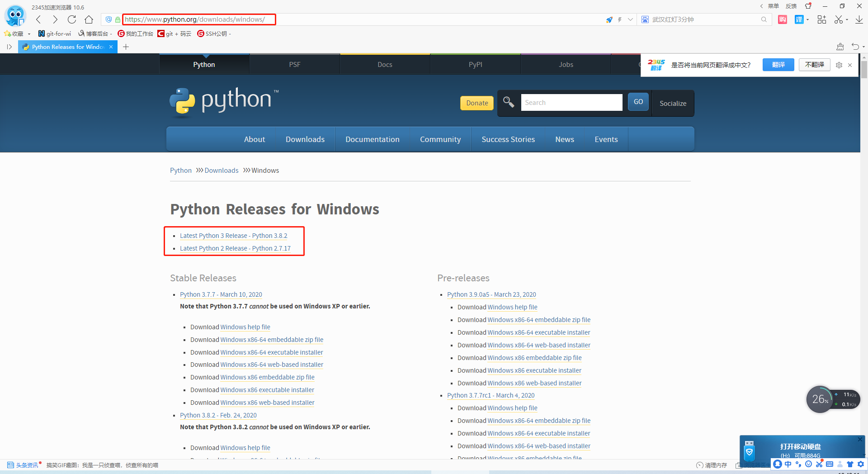Open the downloads arrow icon
This screenshot has width=868, height=474.
(859, 19)
